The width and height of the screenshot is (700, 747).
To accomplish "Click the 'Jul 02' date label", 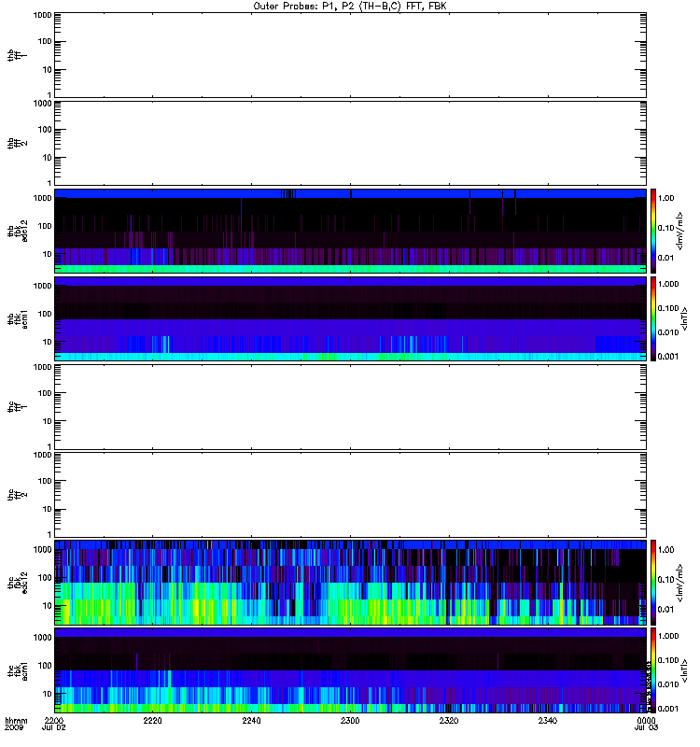I will [x=54, y=727].
